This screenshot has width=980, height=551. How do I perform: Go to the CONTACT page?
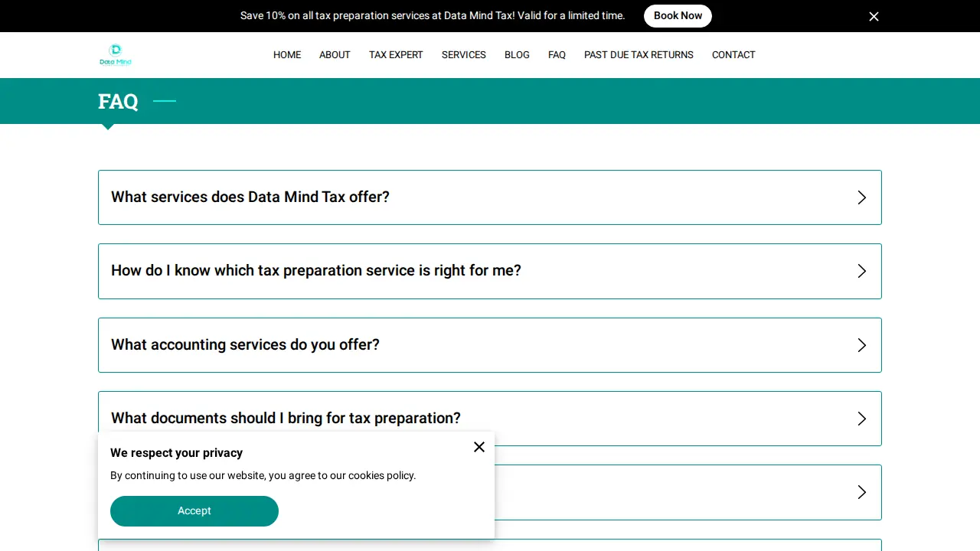pos(733,55)
